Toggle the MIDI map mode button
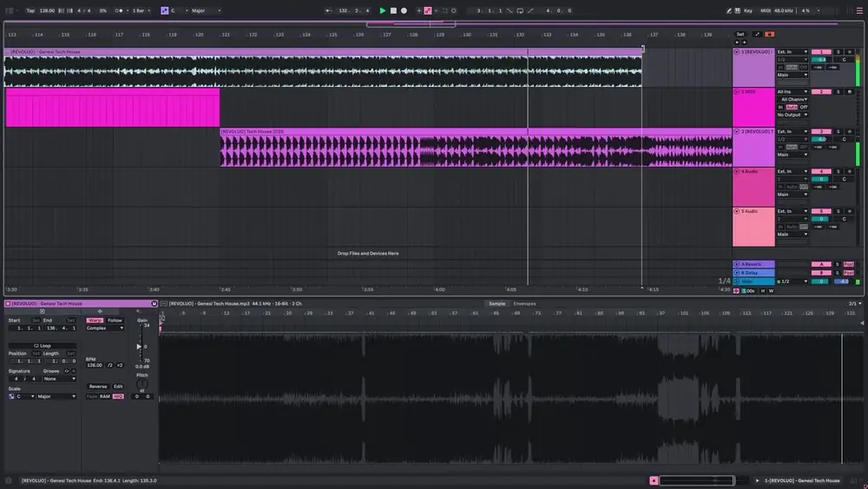This screenshot has height=489, width=868. tap(765, 10)
